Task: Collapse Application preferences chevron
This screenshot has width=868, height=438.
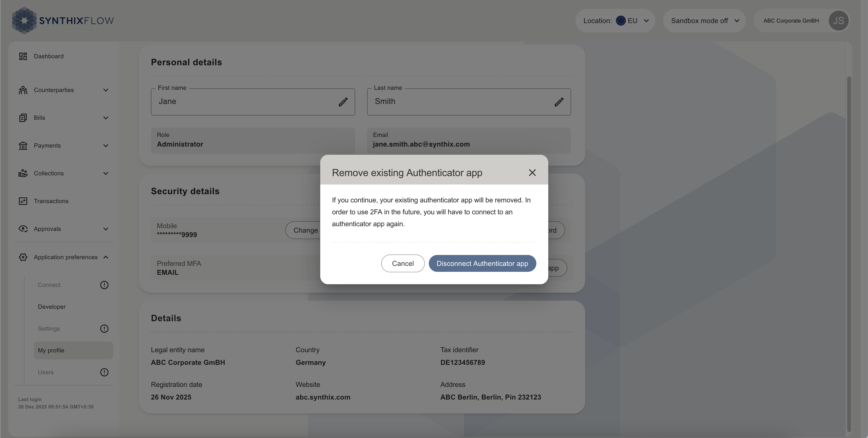Action: tap(106, 257)
